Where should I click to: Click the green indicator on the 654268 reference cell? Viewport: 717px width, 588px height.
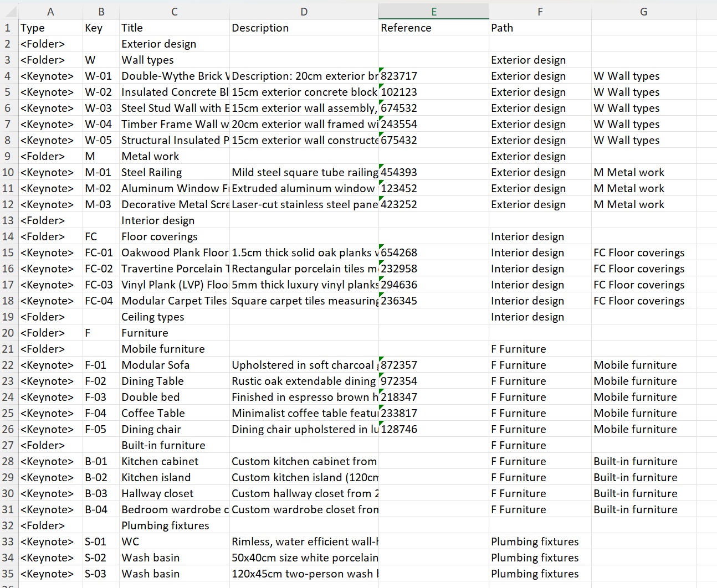point(381,247)
